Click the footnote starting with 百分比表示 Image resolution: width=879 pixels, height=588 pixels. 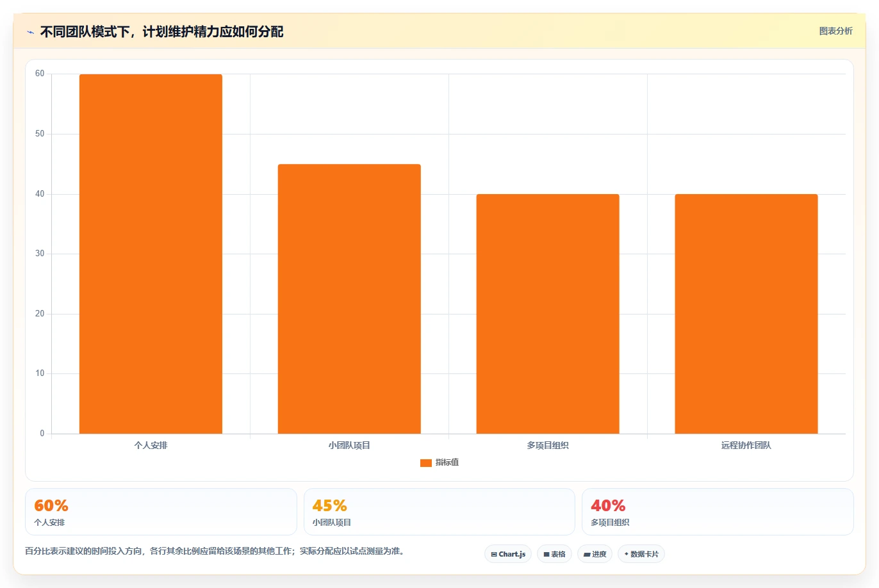point(215,551)
